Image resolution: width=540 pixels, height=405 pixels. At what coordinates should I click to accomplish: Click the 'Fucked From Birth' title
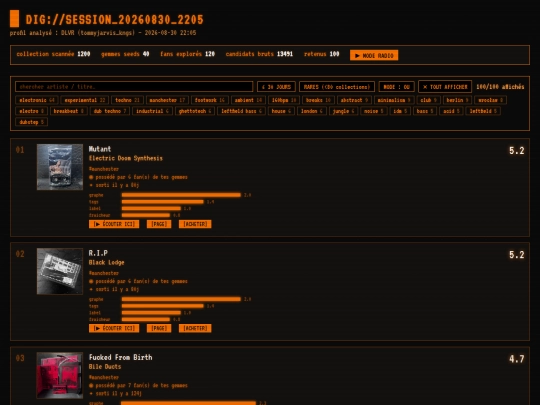pyautogui.click(x=121, y=357)
